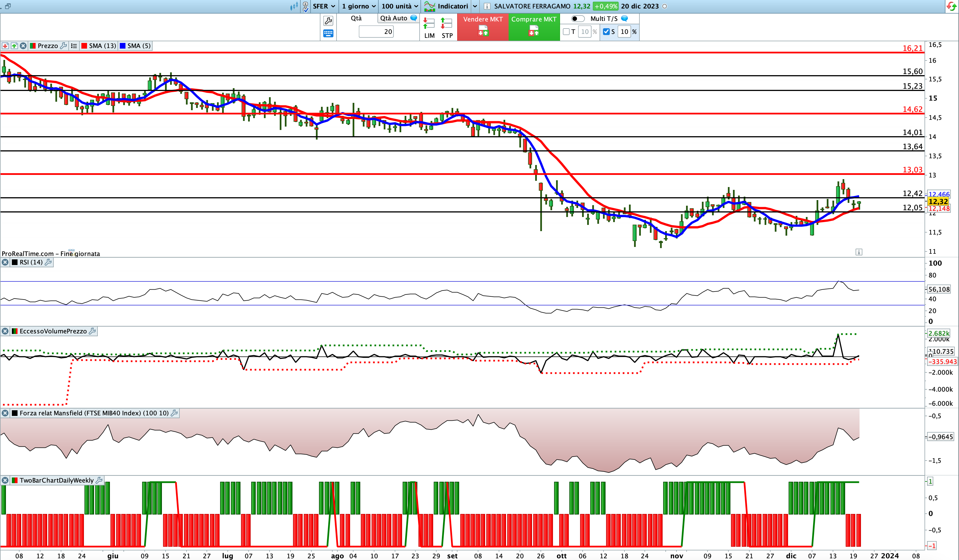
Task: Close the TwoBarChartDailyWeekly panel
Action: tap(5, 481)
